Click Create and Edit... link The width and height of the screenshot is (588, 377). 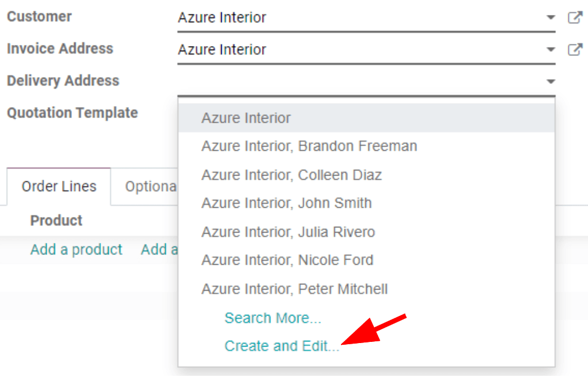point(282,346)
